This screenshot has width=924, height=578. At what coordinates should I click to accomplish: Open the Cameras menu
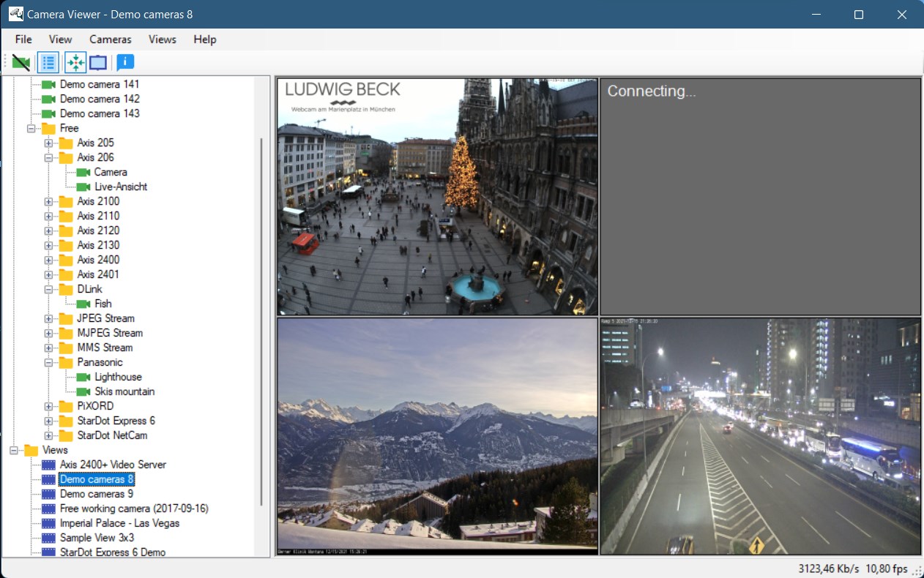coord(111,40)
